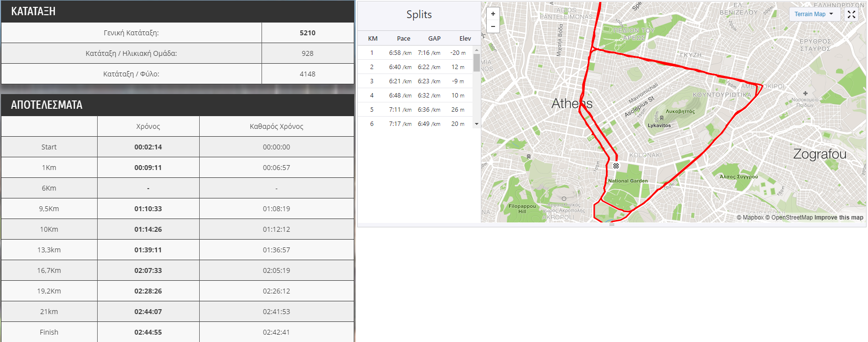This screenshot has height=342, width=868.
Task: Click the GAP column header
Action: click(x=434, y=38)
